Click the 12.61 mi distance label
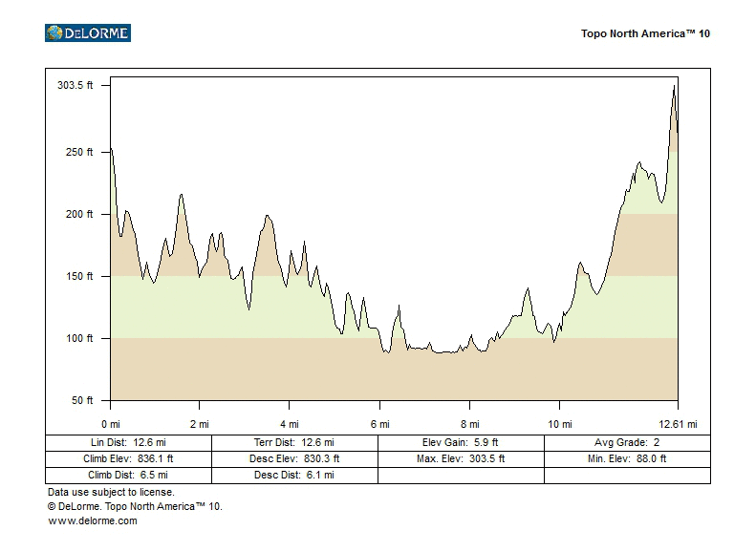The width and height of the screenshot is (756, 552). [680, 423]
